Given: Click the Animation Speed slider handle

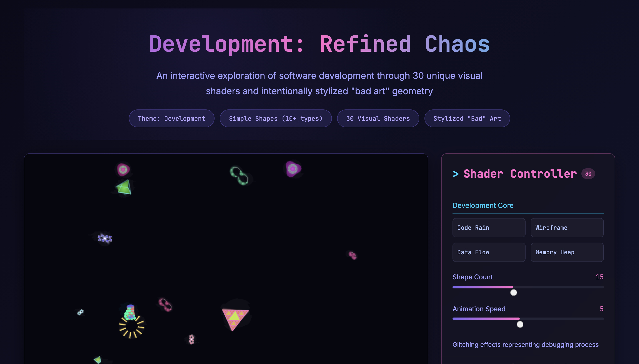Looking at the screenshot, I should click(x=520, y=324).
